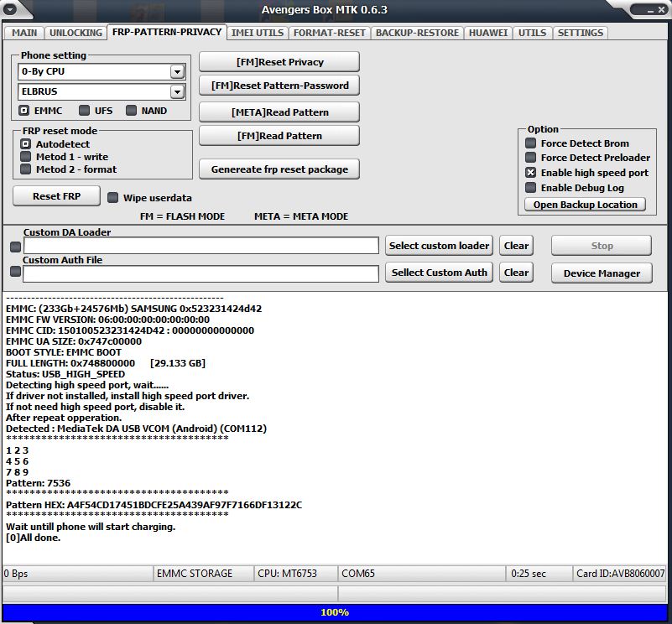Image resolution: width=672 pixels, height=624 pixels.
Task: Minimize the Avengers Box window
Action: [650, 9]
